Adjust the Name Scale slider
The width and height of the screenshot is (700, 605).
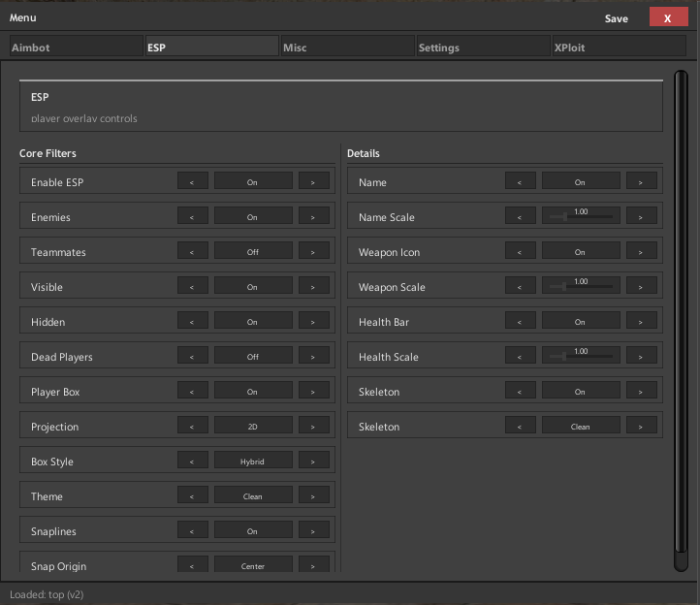coord(581,215)
